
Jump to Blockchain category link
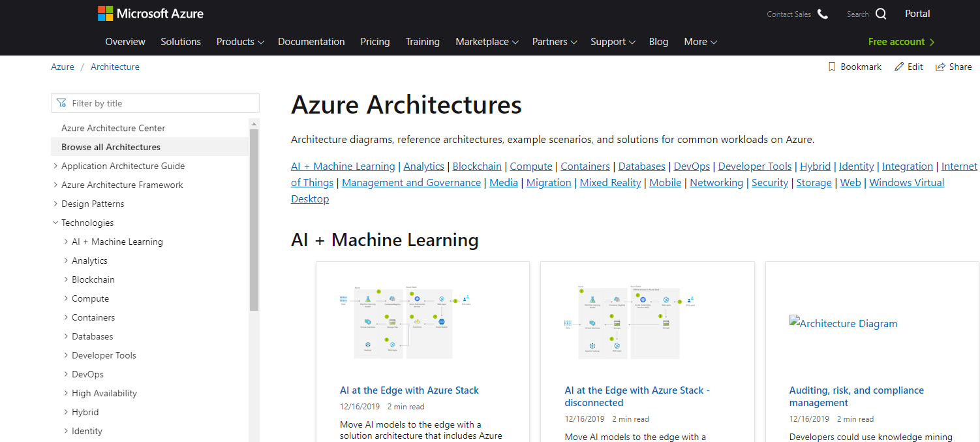point(477,166)
